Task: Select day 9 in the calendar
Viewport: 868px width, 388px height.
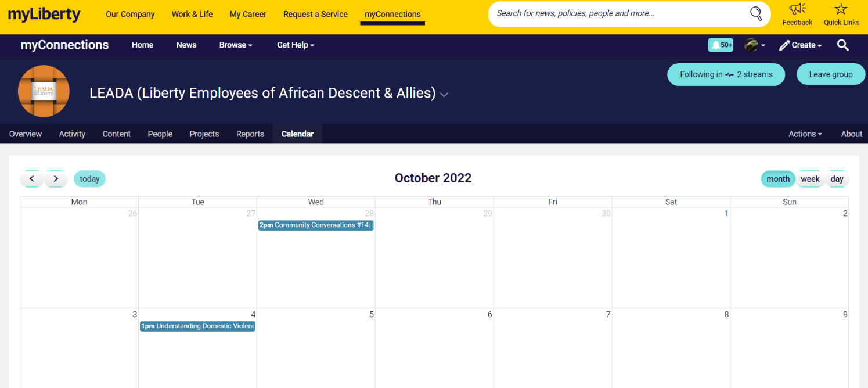Action: (x=845, y=315)
